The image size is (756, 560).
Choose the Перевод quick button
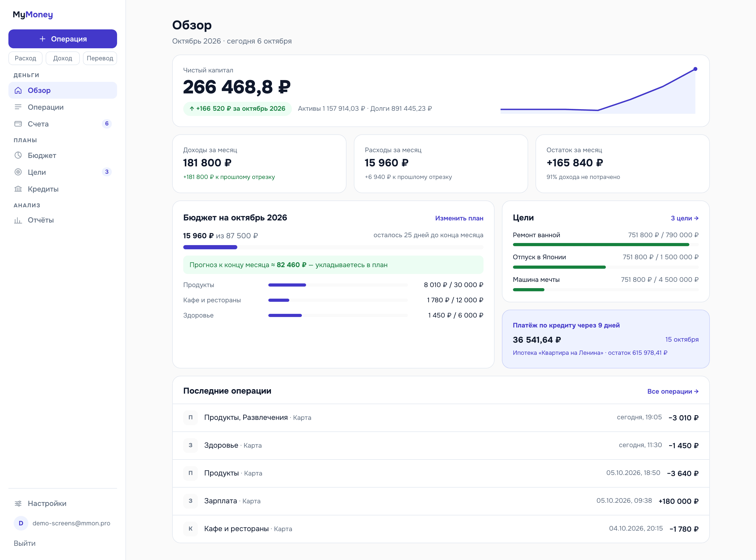pyautogui.click(x=100, y=58)
